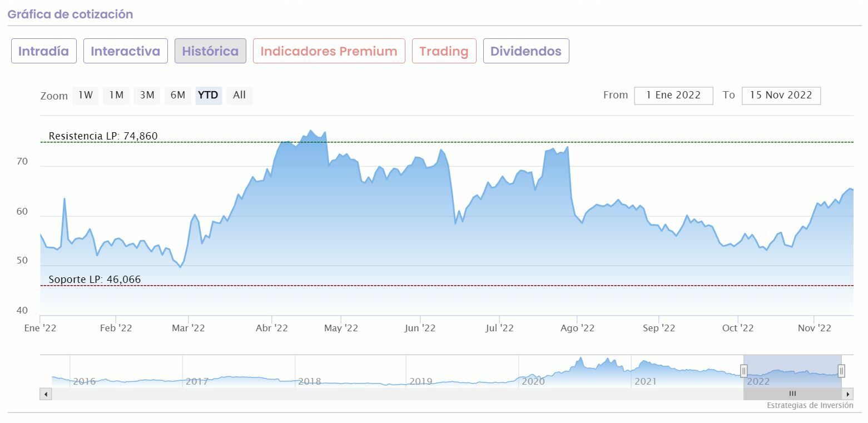This screenshot has width=868, height=423.
Task: Click the scrollbar left arrow
Action: pos(46,394)
